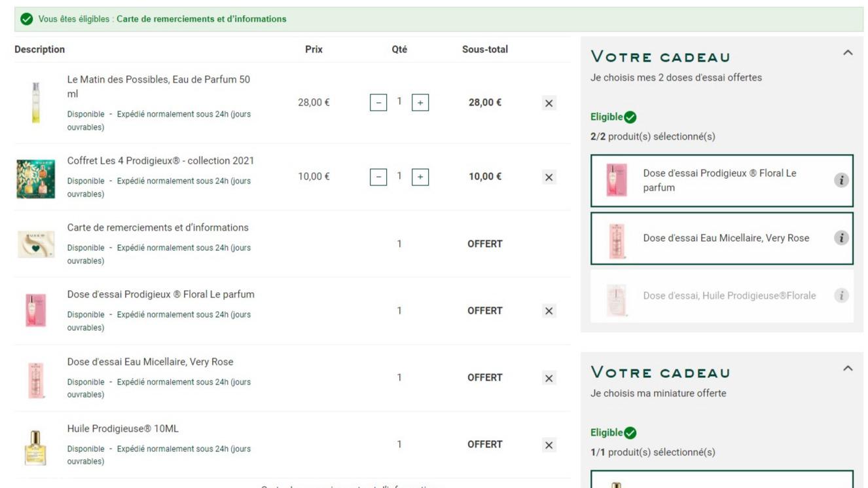868x488 pixels.
Task: Click the Qté column header
Action: coord(399,50)
